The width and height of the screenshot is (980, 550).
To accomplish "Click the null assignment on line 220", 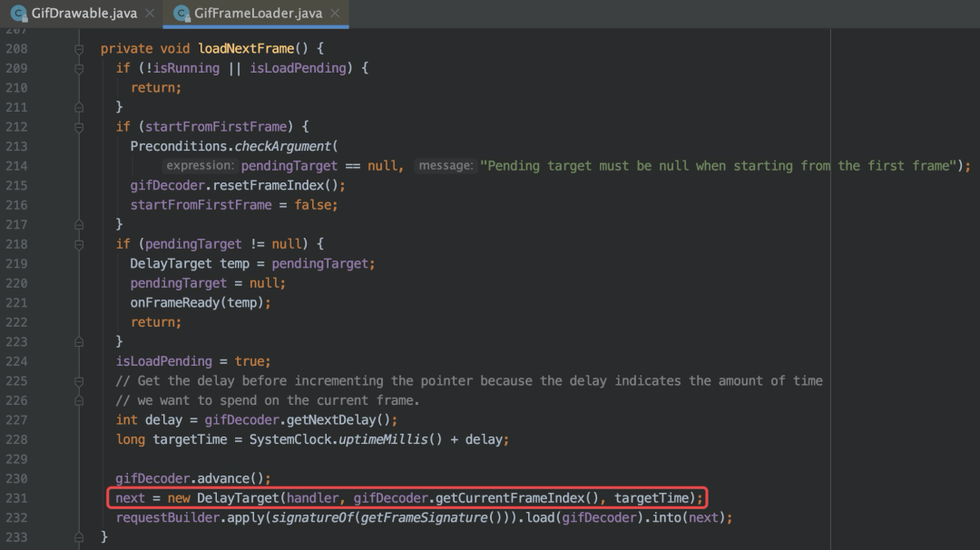I will click(264, 283).
